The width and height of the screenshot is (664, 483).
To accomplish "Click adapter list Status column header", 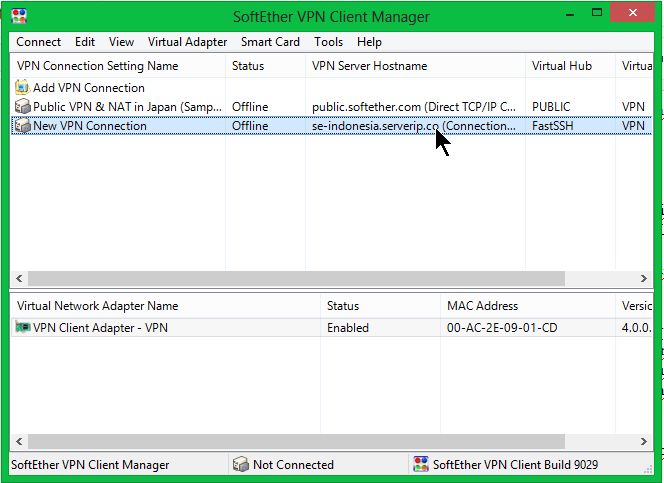I will coord(381,306).
